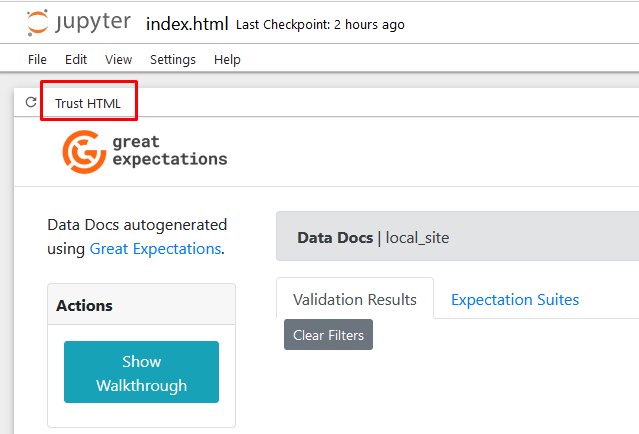Image resolution: width=639 pixels, height=434 pixels.
Task: Click the Actions card header
Action: tap(141, 305)
